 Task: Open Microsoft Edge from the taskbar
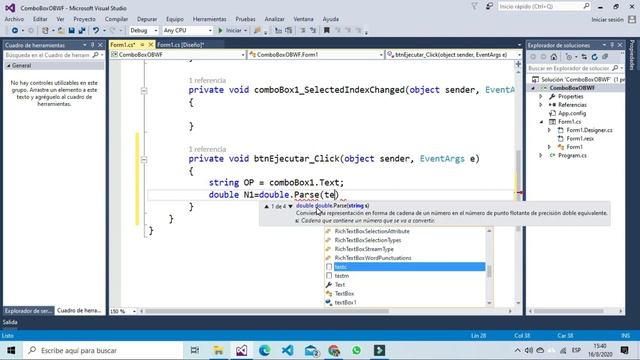pyautogui.click(x=264, y=350)
